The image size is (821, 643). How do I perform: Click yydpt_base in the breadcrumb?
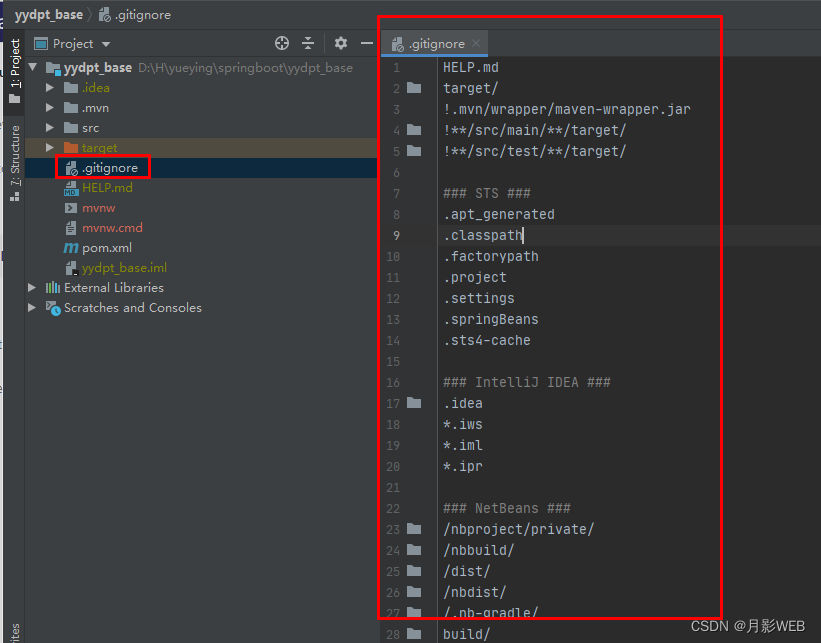[49, 15]
